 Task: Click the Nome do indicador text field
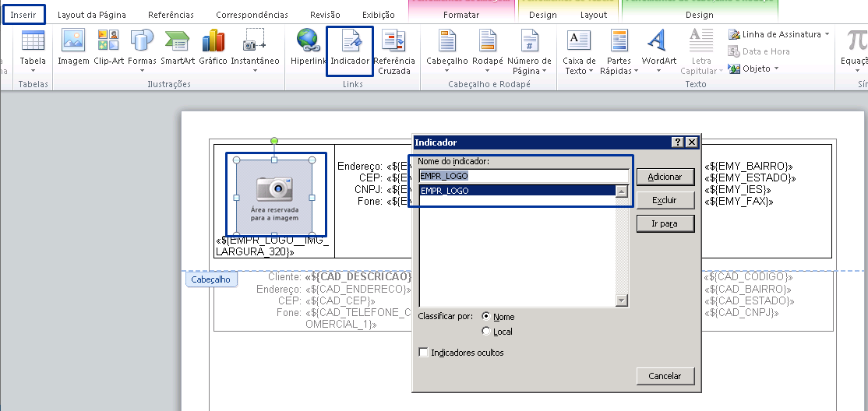coord(523,176)
